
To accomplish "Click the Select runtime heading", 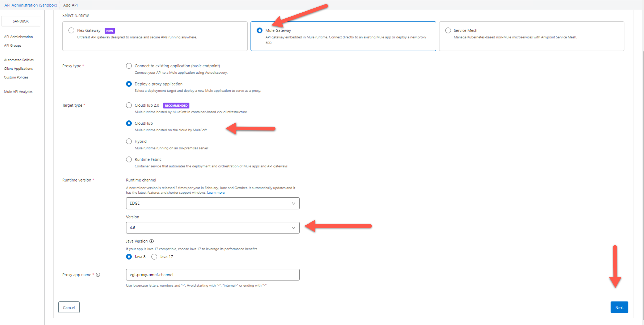I will 76,16.
